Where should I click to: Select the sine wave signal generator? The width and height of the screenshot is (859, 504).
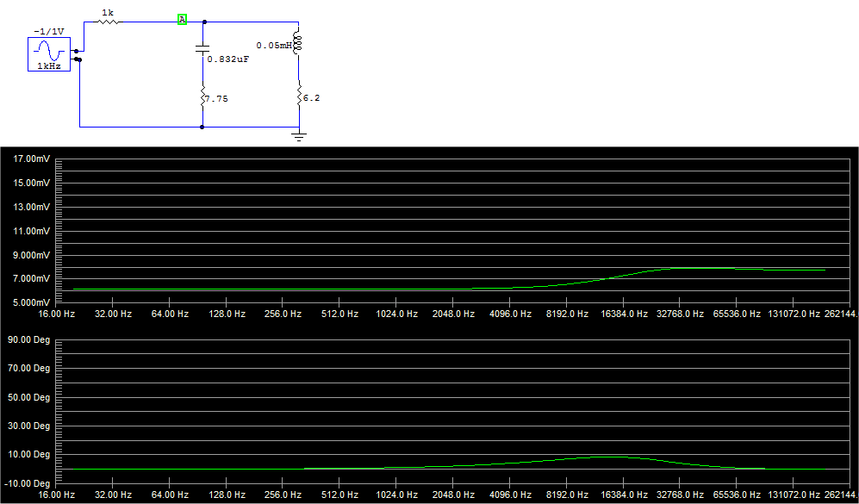click(x=49, y=54)
